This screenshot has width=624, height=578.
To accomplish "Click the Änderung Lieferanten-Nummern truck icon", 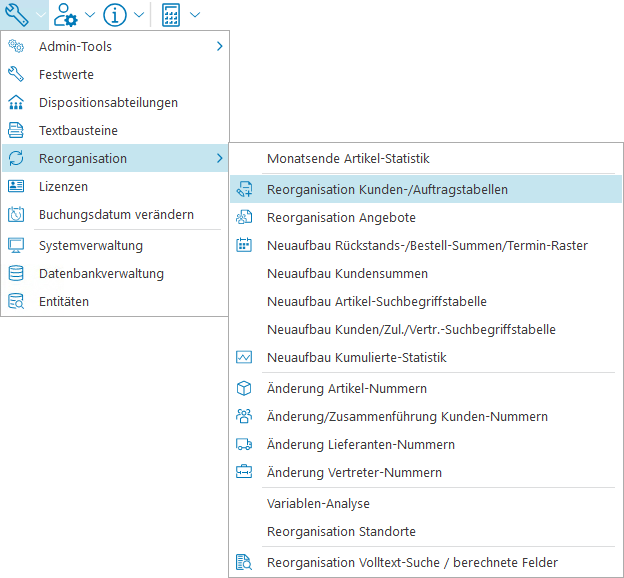I will 244,444.
